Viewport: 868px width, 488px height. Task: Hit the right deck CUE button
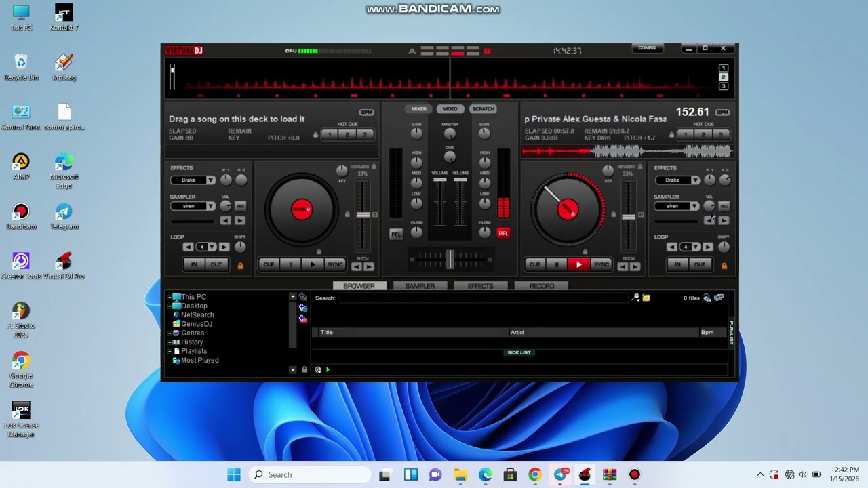coord(534,264)
